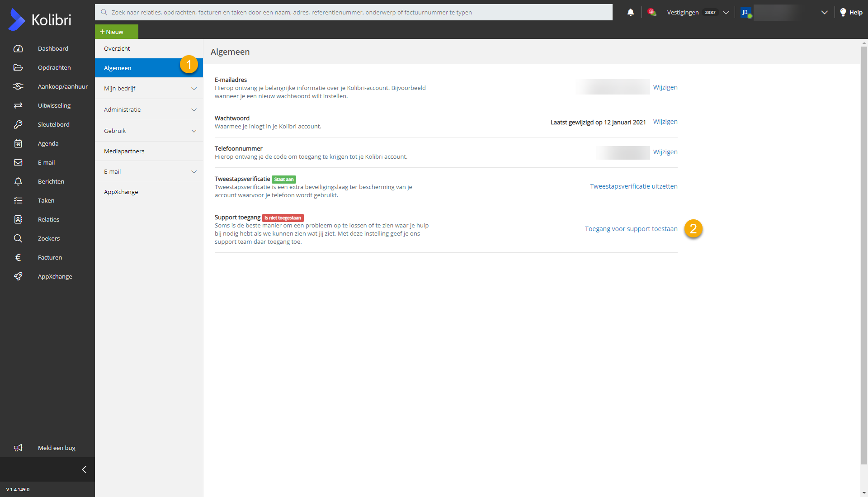This screenshot has width=868, height=497.
Task: Click the JB user avatar
Action: pyautogui.click(x=746, y=12)
